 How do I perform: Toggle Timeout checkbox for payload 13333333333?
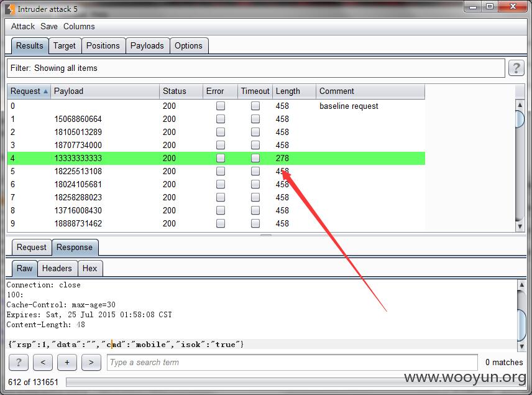[255, 158]
